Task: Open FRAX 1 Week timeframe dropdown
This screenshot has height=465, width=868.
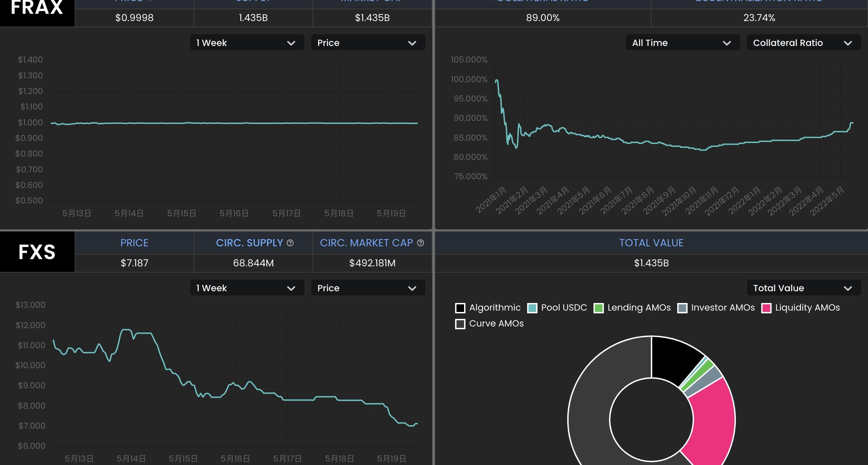Action: click(247, 42)
